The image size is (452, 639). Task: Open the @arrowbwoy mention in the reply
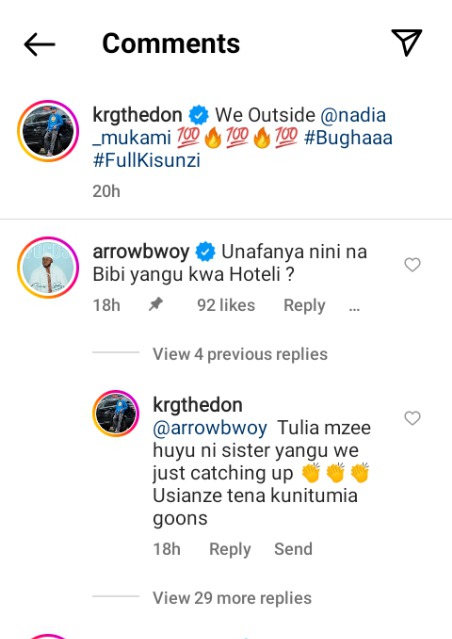tap(210, 428)
